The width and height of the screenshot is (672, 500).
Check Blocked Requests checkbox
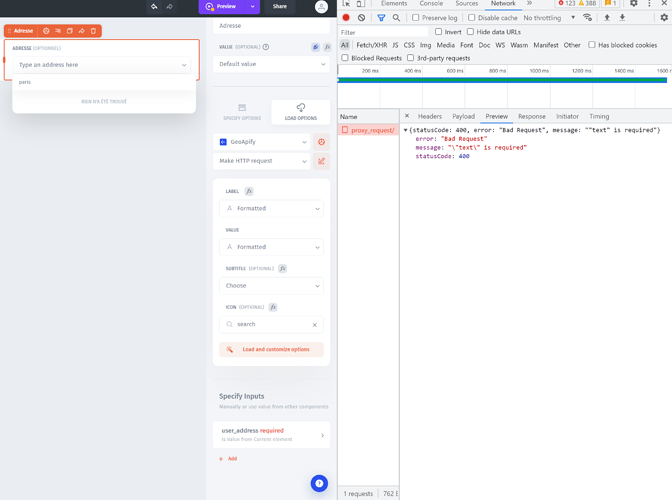click(x=345, y=57)
